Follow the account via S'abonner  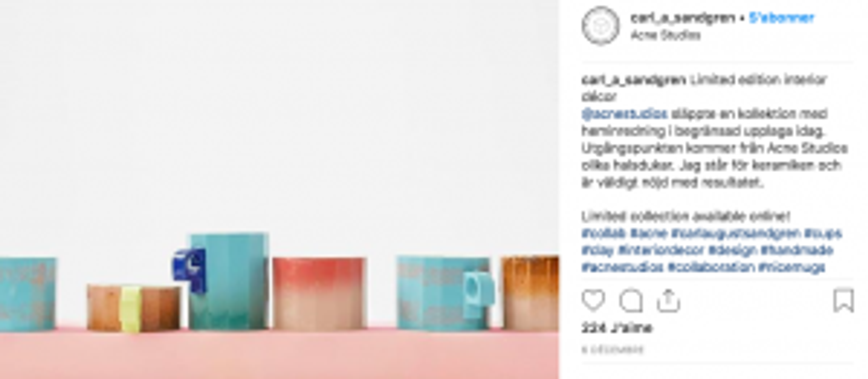tap(781, 18)
